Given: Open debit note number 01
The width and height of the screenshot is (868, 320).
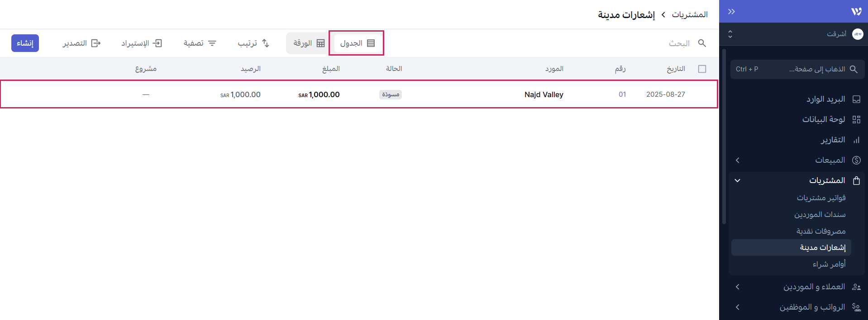Looking at the screenshot, I should point(622,94).
